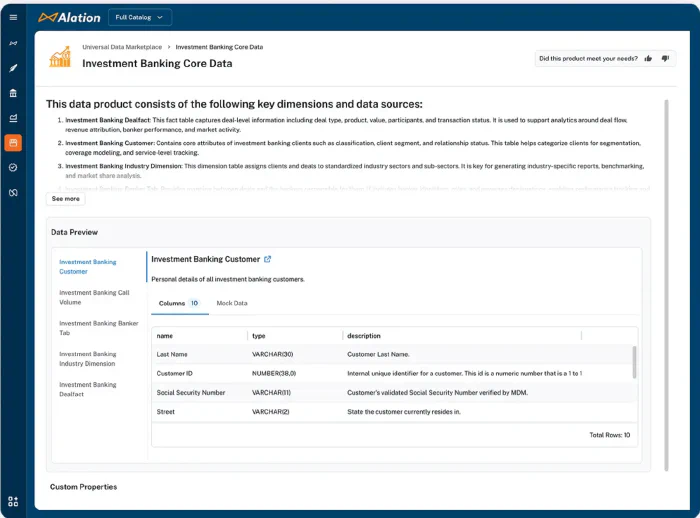Select Investment Banking Call Volume table
This screenshot has width=700, height=518.
point(94,297)
